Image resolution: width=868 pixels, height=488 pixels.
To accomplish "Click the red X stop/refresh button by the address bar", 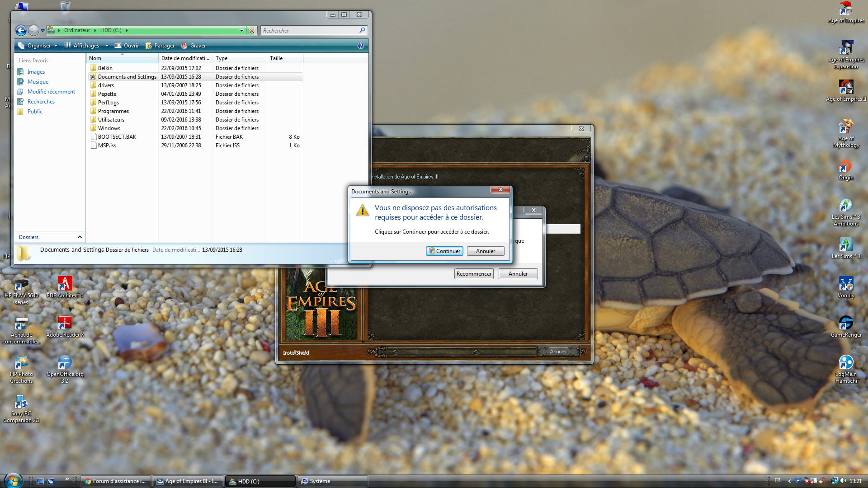I will pos(252,31).
